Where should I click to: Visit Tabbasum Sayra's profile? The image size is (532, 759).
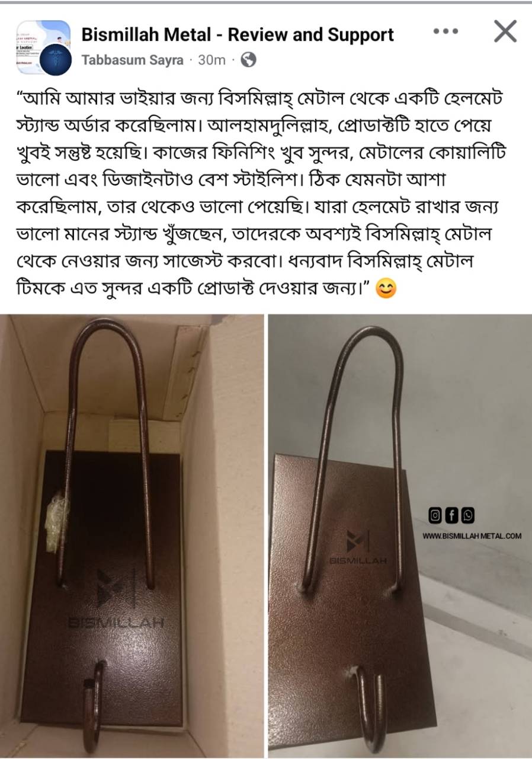click(132, 60)
